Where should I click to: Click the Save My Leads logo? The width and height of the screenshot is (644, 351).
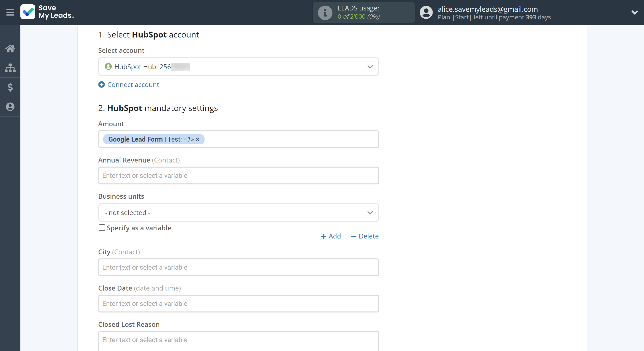[x=47, y=12]
